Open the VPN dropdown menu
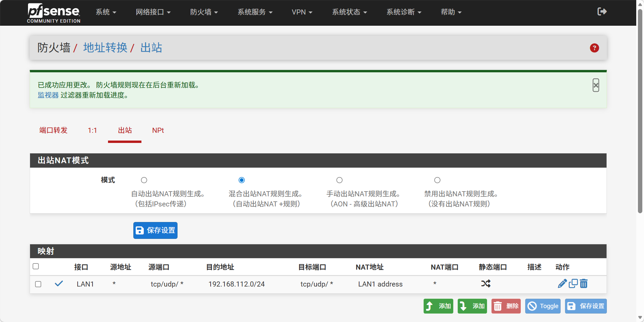 pos(302,12)
